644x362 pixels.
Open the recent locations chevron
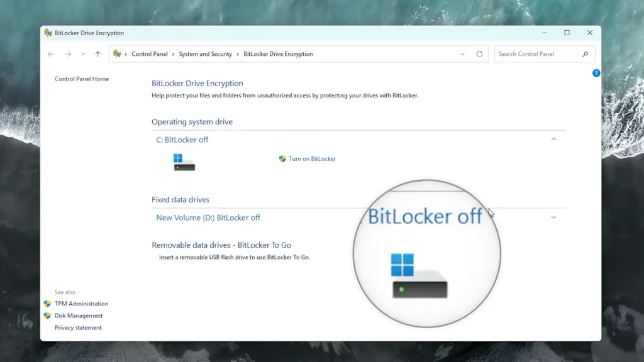click(x=84, y=54)
